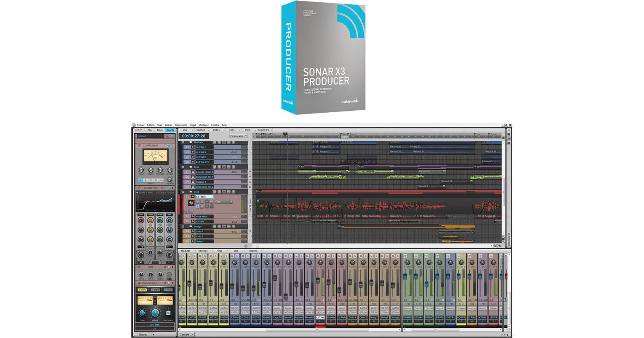This screenshot has height=338, width=644.
Task: Mute the Ld Takes track
Action: tap(197, 201)
